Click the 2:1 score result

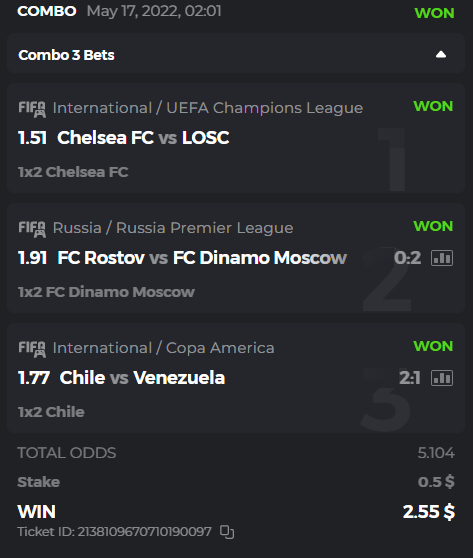coord(410,378)
